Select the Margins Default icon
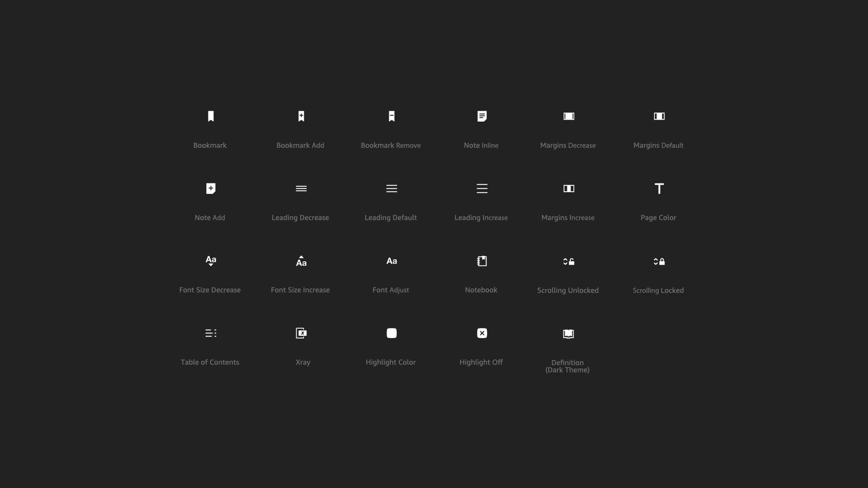The image size is (868, 488). tap(659, 116)
